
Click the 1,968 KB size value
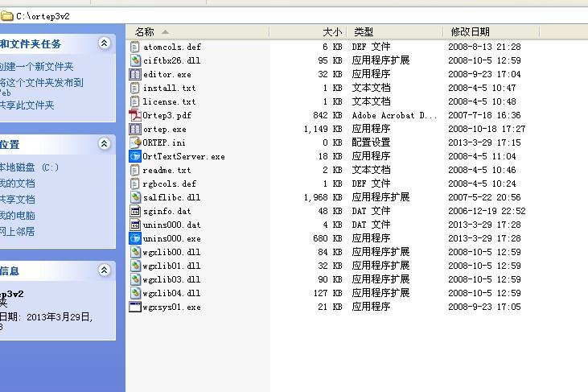(x=323, y=197)
